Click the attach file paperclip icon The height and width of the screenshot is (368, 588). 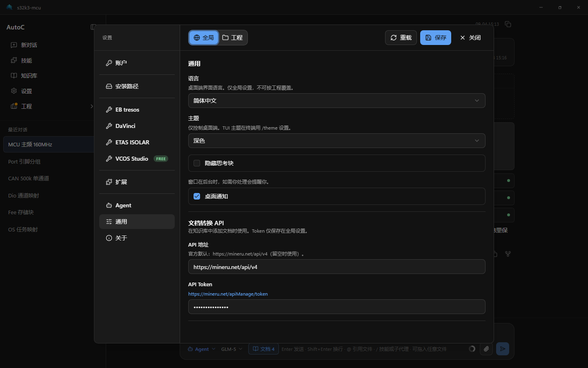[x=486, y=349]
